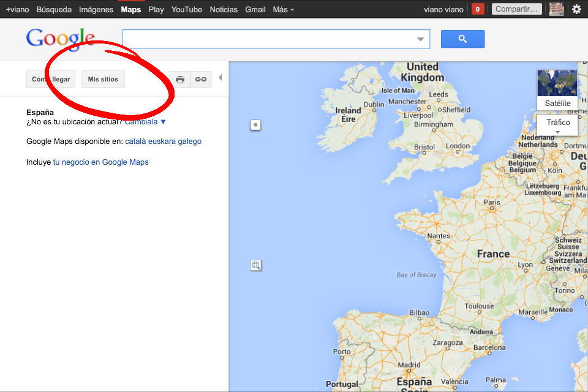The image size is (588, 392).
Task: Click the Manchester label on the map
Action: coord(407,101)
